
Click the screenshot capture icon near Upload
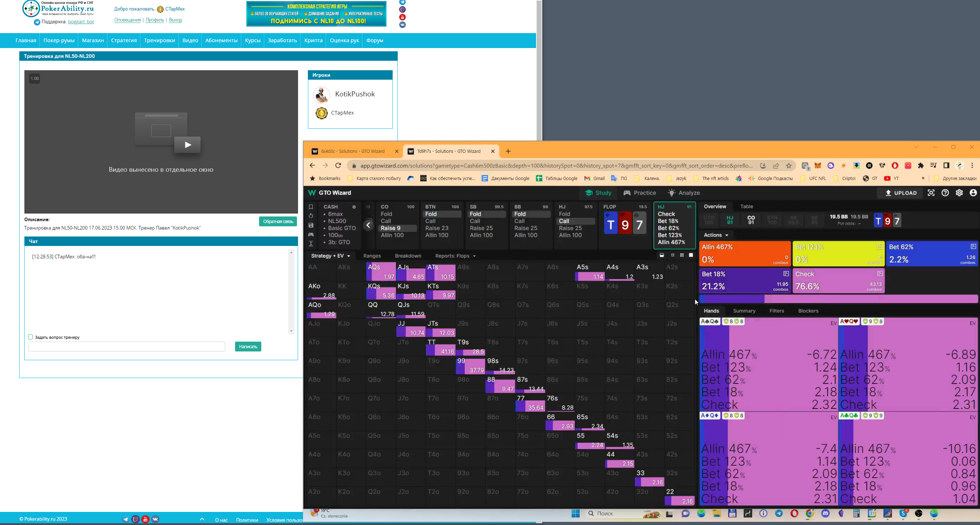(931, 193)
